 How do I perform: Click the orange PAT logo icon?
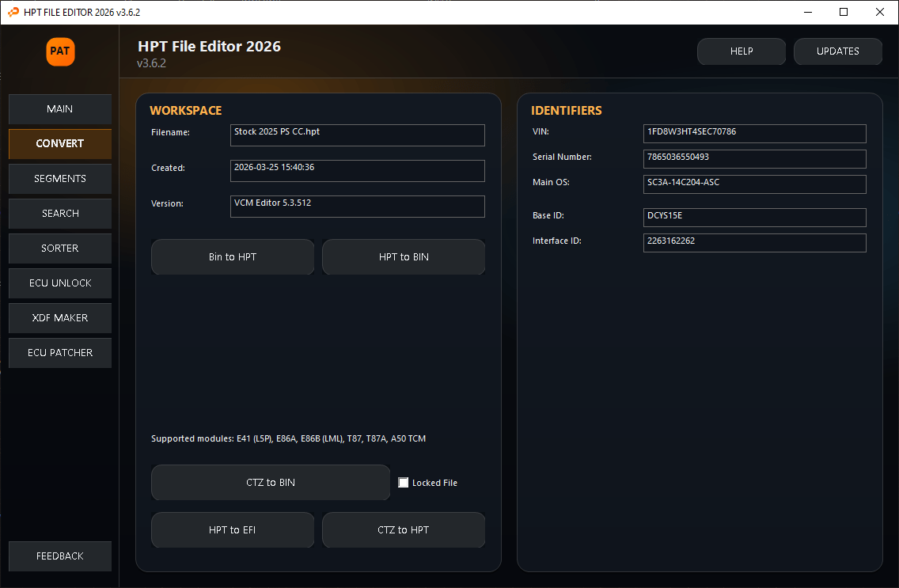[60, 51]
